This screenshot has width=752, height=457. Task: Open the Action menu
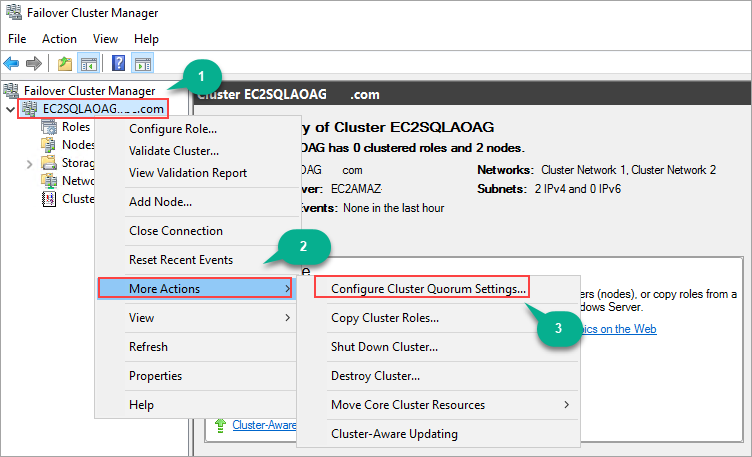[x=59, y=39]
